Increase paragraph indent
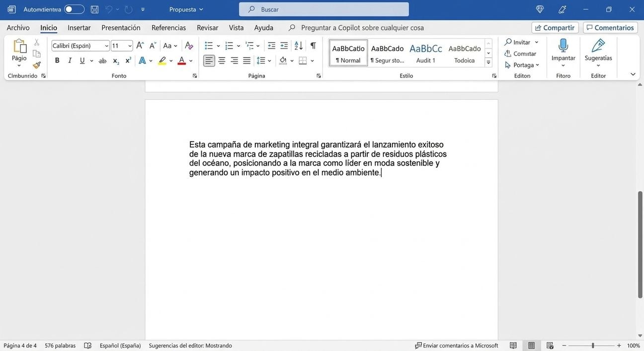This screenshot has height=351, width=644. tap(284, 46)
